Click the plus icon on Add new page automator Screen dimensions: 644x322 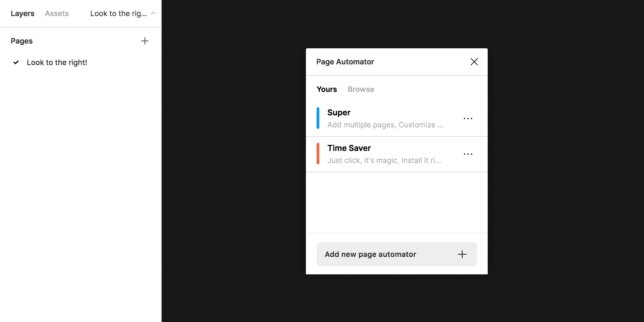(462, 254)
